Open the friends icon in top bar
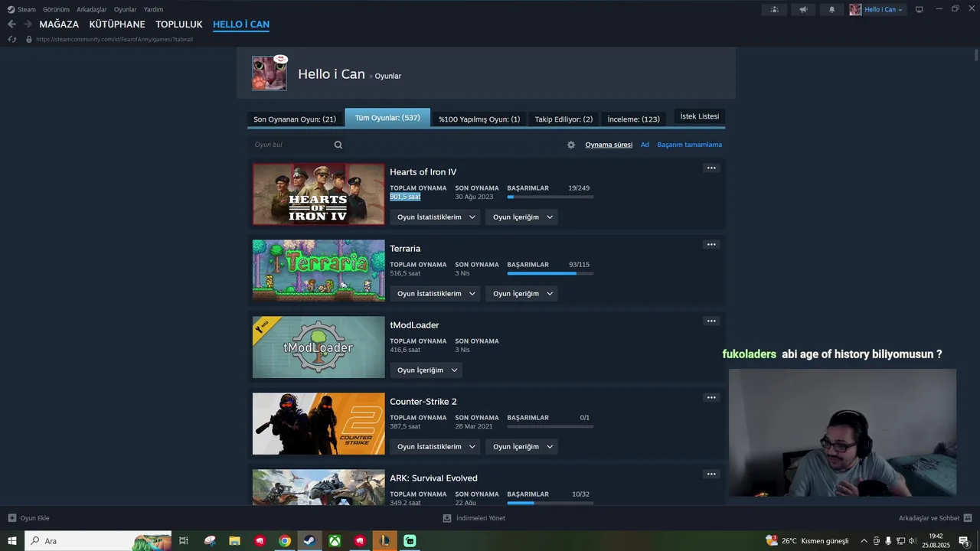This screenshot has height=551, width=980. (x=774, y=9)
